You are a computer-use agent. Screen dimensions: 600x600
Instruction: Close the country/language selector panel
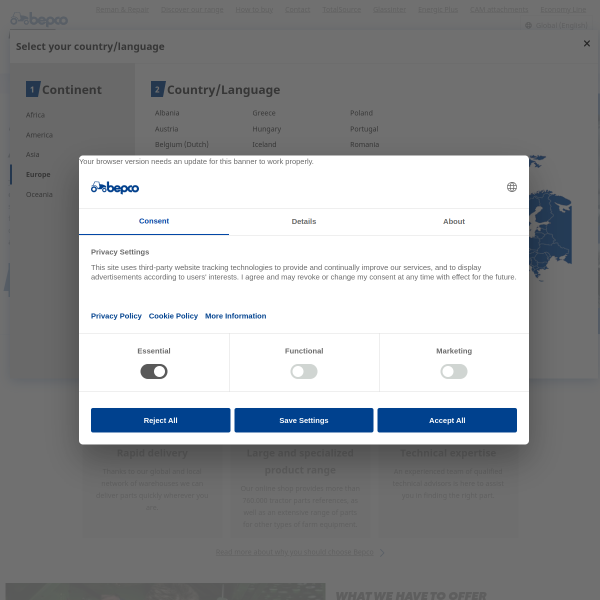[586, 44]
